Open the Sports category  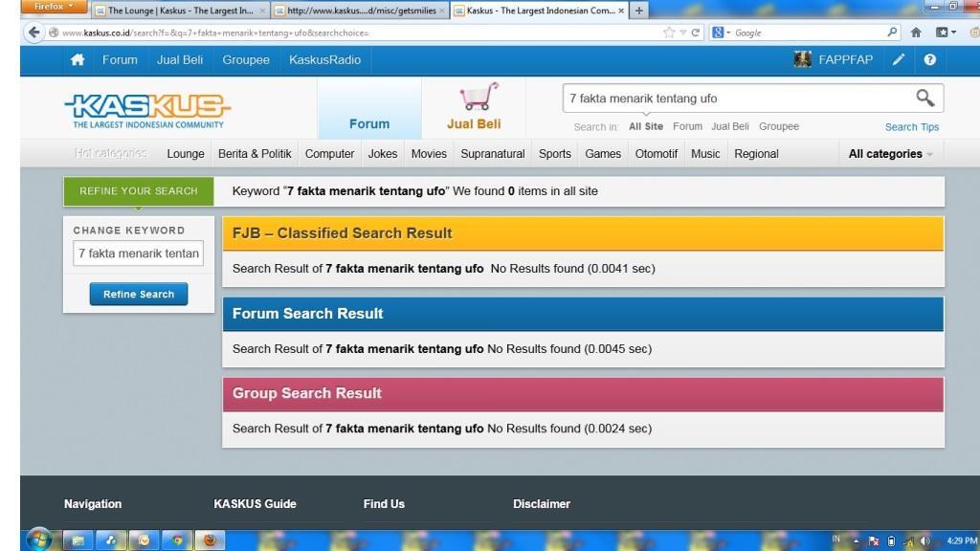click(x=555, y=154)
